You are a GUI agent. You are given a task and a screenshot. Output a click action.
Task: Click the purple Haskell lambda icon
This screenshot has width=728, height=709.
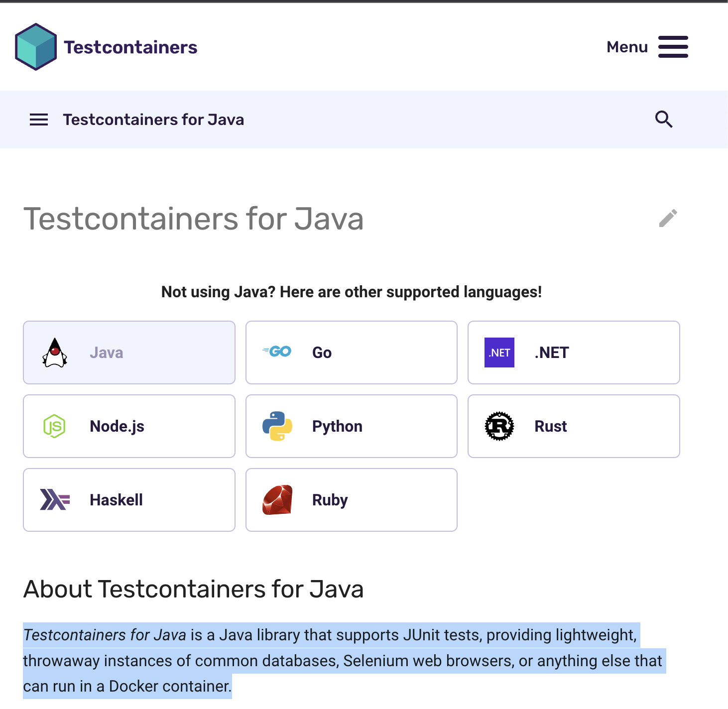(55, 500)
